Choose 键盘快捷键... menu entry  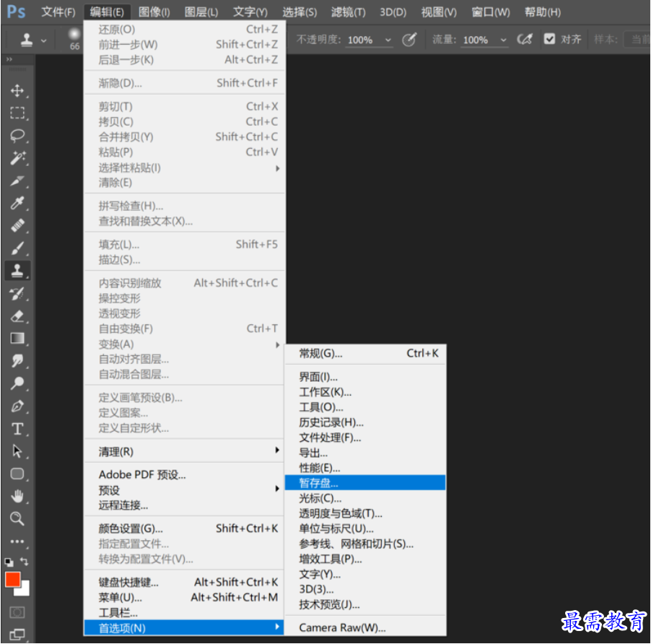[x=185, y=582]
